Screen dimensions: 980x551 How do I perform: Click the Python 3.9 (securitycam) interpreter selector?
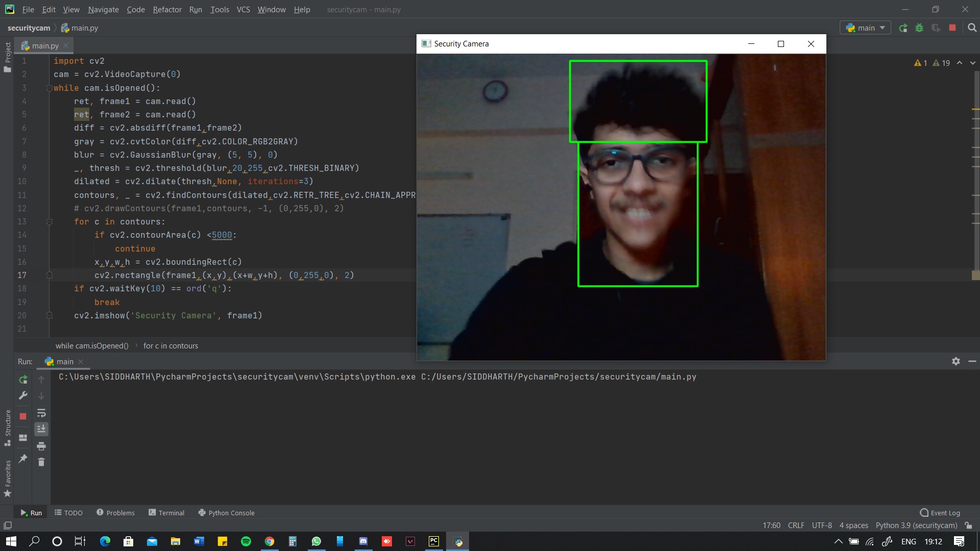coord(916,525)
